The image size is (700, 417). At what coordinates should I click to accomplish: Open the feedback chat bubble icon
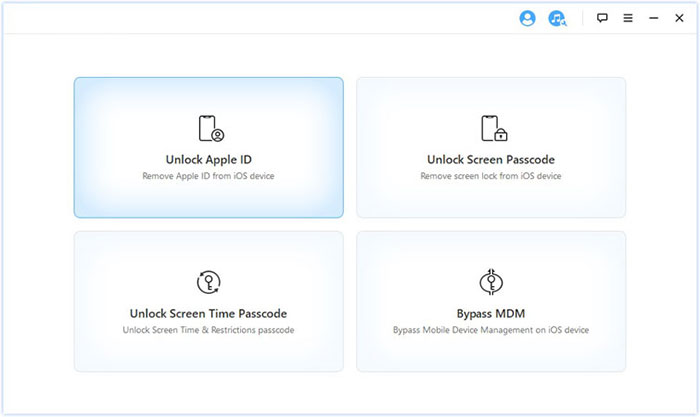(602, 18)
